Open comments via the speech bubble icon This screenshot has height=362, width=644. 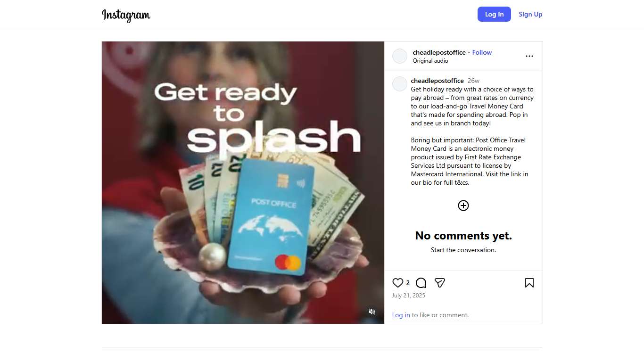[x=421, y=283]
